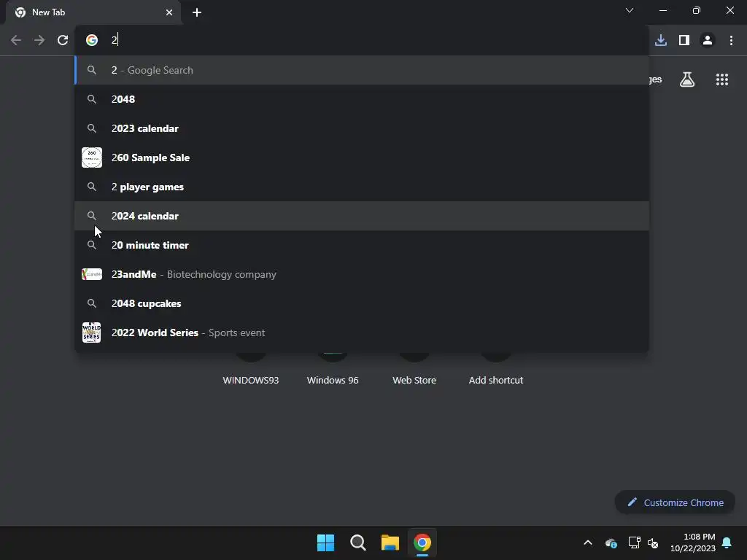The height and width of the screenshot is (560, 747).
Task: Click Add shortcut
Action: (x=496, y=380)
